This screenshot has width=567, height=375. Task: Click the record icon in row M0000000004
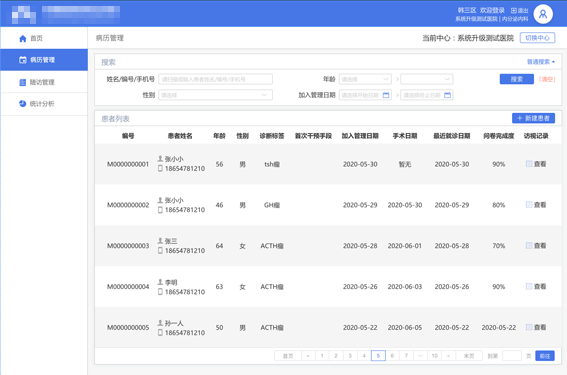pyautogui.click(x=529, y=286)
